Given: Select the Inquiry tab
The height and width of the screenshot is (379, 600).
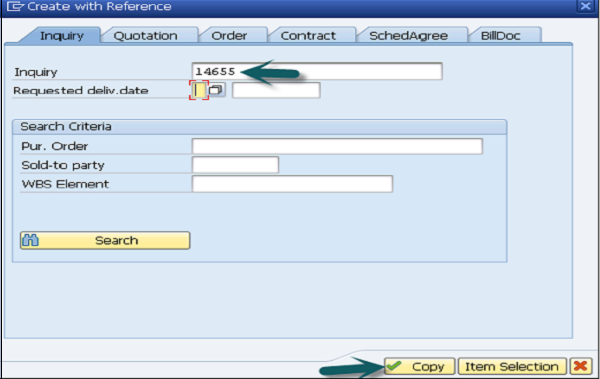Looking at the screenshot, I should (x=62, y=36).
